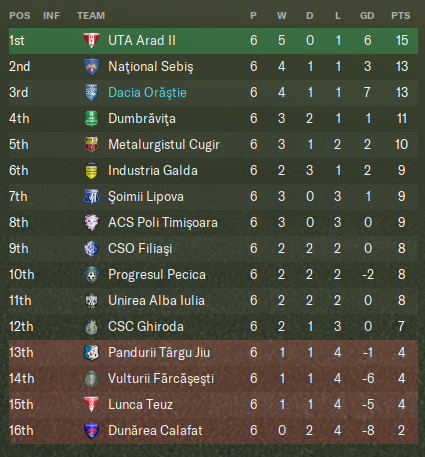
Task: Click the Naţional Sebiş club badge
Action: coord(91,66)
